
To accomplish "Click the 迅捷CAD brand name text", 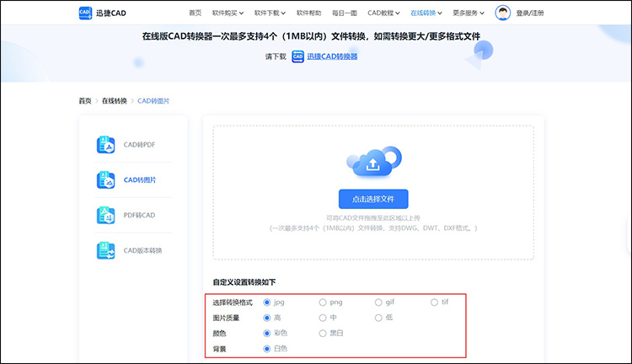I will pyautogui.click(x=111, y=13).
